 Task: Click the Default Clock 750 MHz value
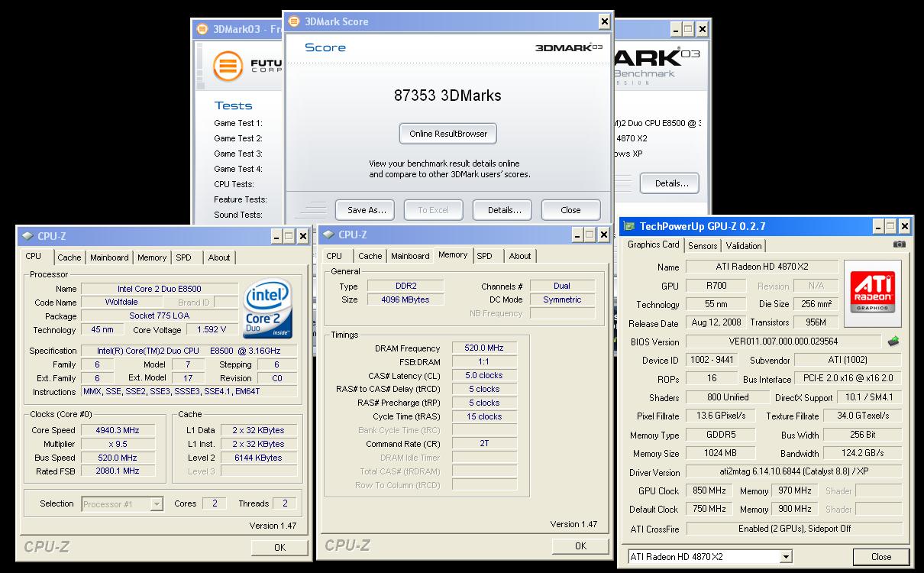click(x=709, y=509)
